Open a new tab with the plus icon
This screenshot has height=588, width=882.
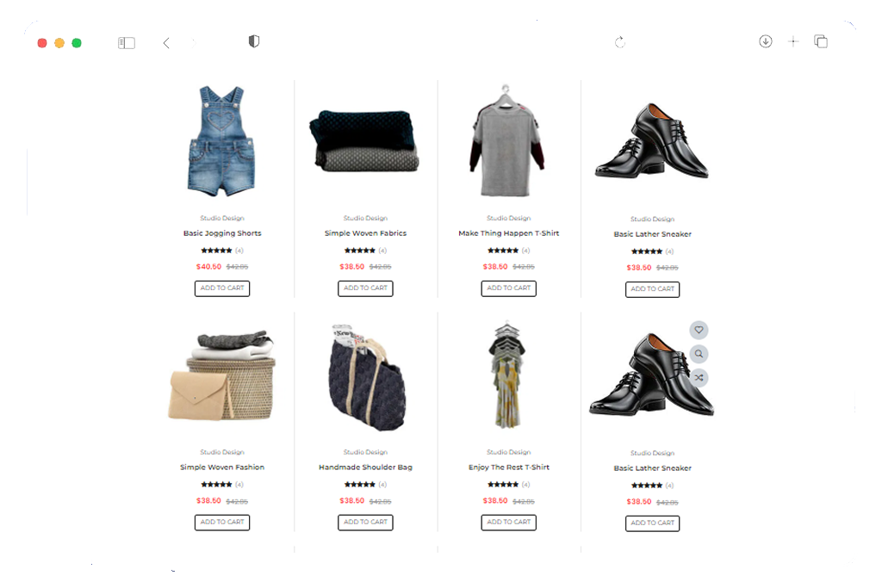click(x=793, y=41)
